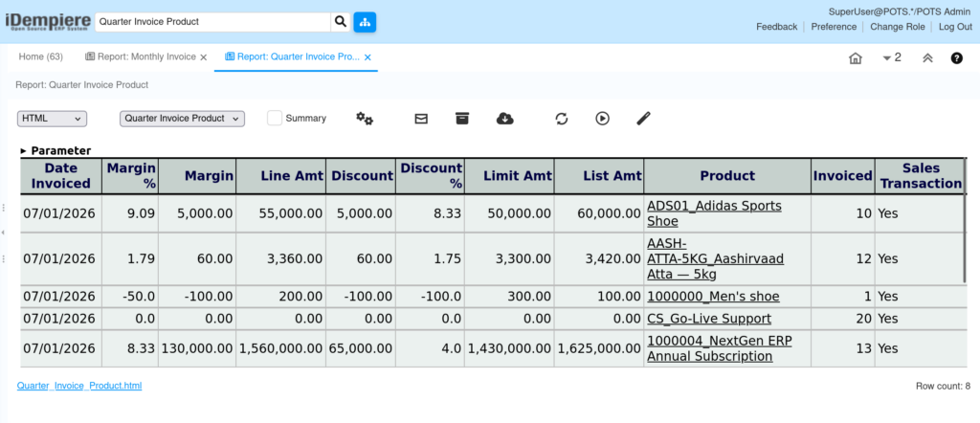980x423 pixels.
Task: Click the Line Amt column header
Action: tap(280, 176)
